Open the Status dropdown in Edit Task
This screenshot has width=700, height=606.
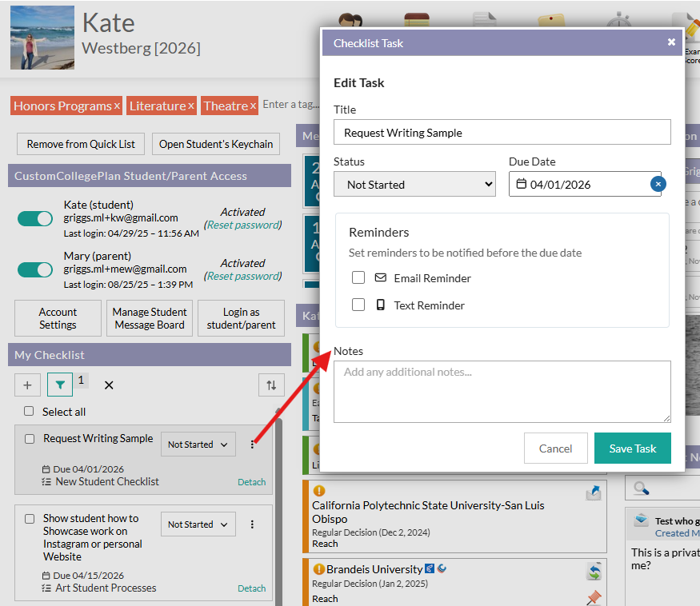[x=414, y=185]
